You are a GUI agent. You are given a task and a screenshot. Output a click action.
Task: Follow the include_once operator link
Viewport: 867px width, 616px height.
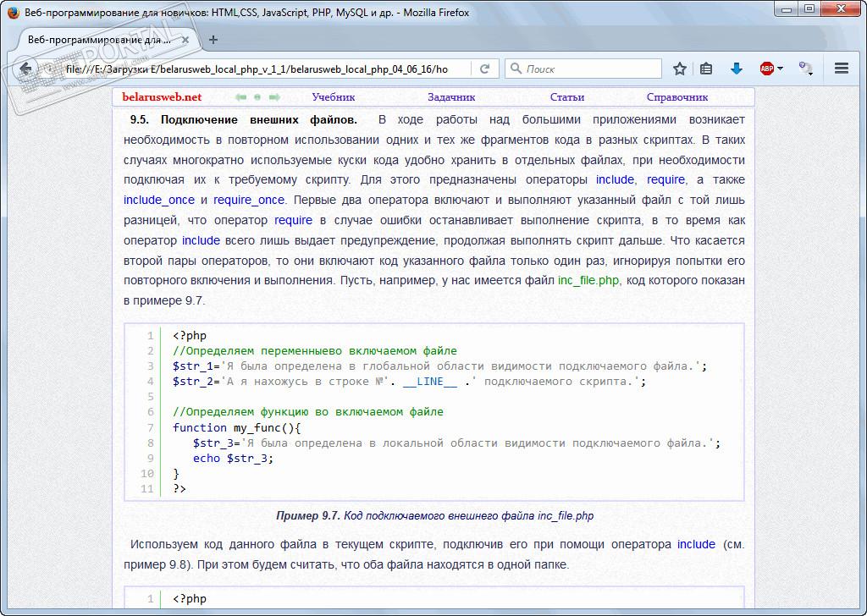coord(158,201)
